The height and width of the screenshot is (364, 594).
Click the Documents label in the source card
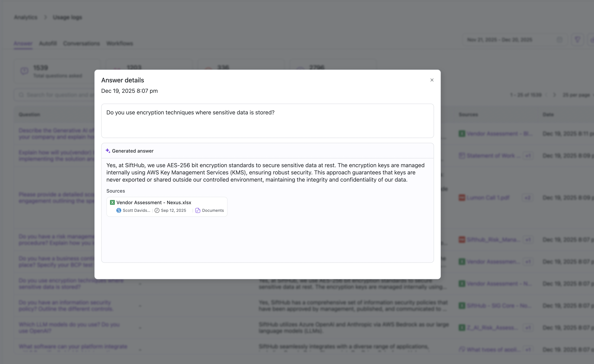pos(213,210)
